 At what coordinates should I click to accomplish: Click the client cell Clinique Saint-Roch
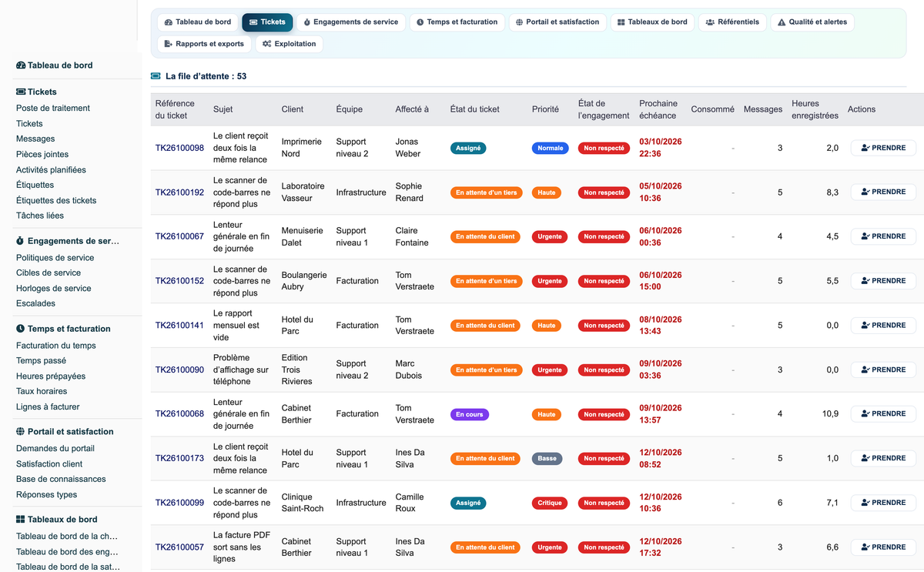click(x=303, y=503)
